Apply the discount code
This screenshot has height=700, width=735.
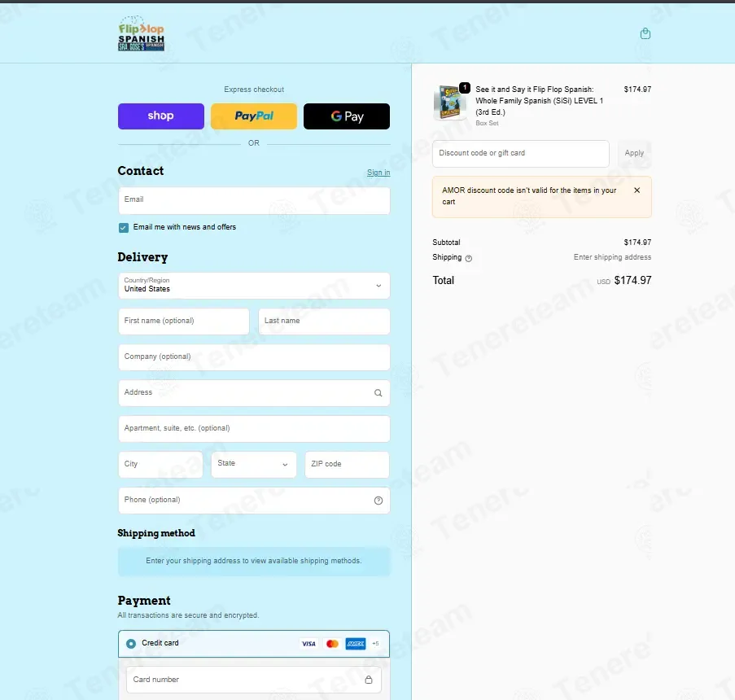634,153
